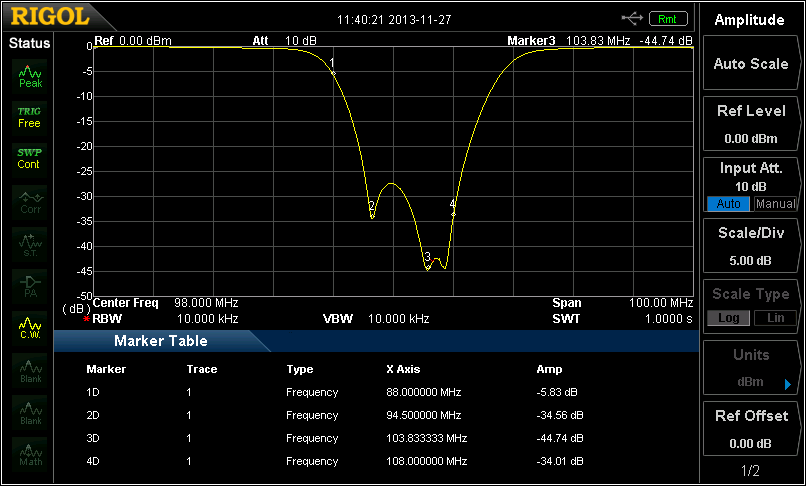806x486 pixels.
Task: Click the S.T. status icon
Action: [x=30, y=244]
